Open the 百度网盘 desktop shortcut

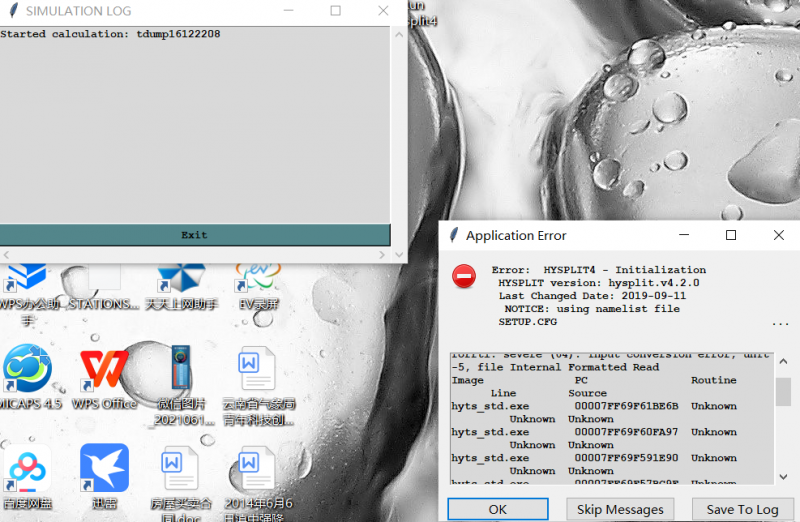[x=27, y=468]
